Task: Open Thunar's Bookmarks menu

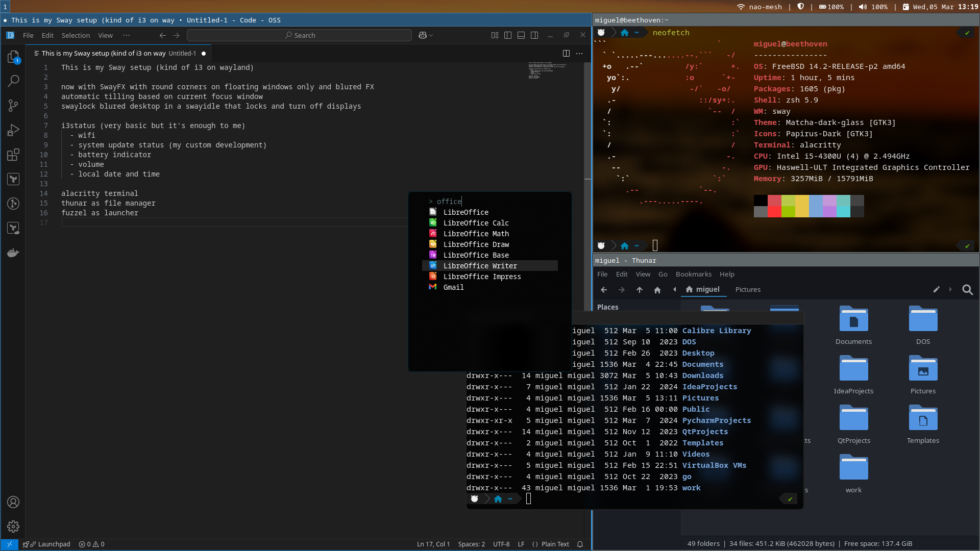Action: (x=693, y=274)
